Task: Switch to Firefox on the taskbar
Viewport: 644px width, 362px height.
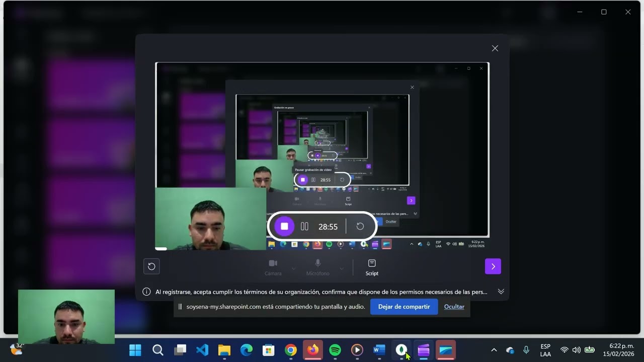Action: click(313, 350)
